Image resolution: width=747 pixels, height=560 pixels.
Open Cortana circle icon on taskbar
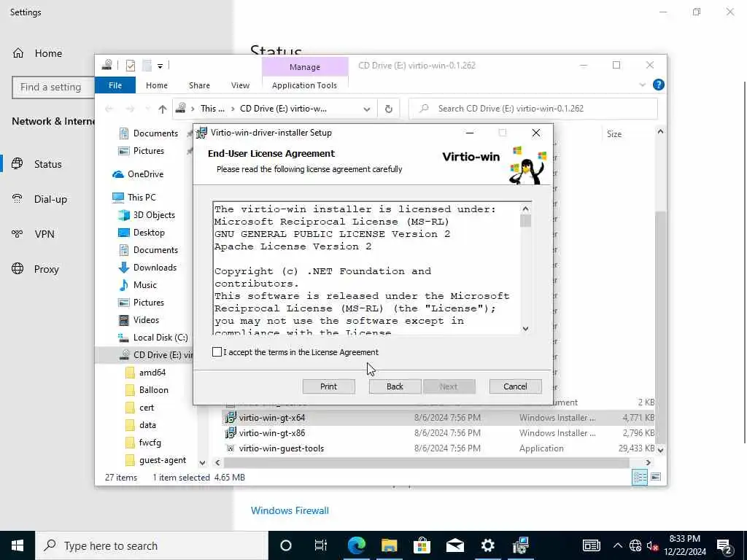point(286,545)
